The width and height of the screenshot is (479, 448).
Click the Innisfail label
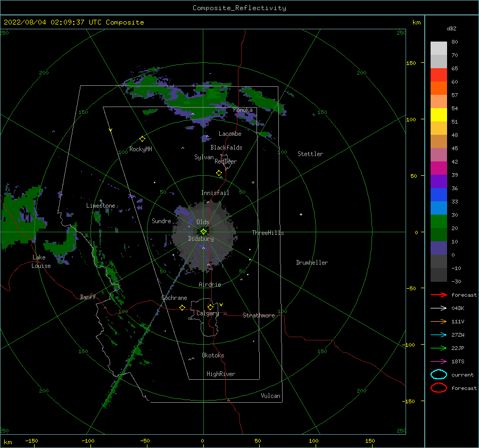pyautogui.click(x=215, y=193)
